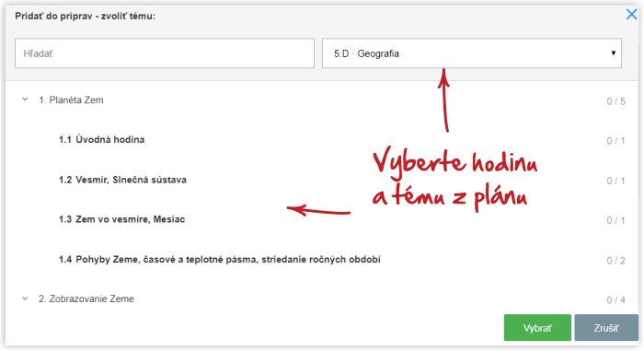Select chapter '2. Zobrazovanie Zeme'
644x351 pixels.
(86, 298)
